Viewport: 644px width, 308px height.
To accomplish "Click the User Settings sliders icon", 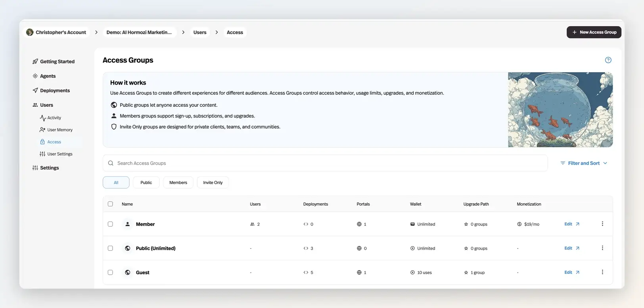I will coord(42,154).
